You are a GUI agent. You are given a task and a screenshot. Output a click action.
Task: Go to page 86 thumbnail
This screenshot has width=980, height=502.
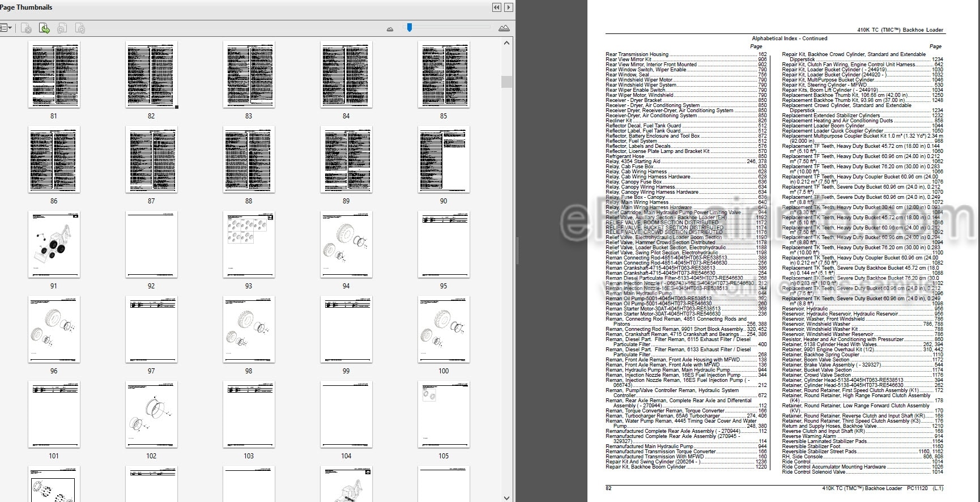54,160
